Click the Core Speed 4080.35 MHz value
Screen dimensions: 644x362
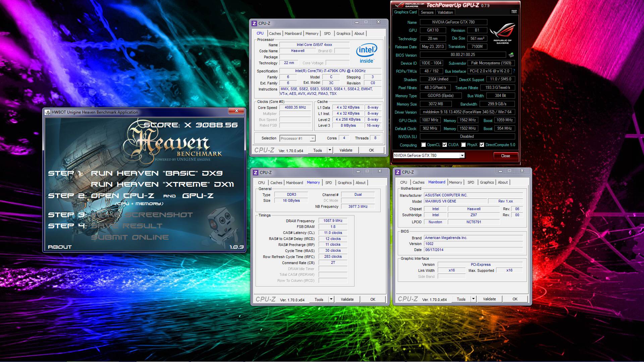(295, 108)
